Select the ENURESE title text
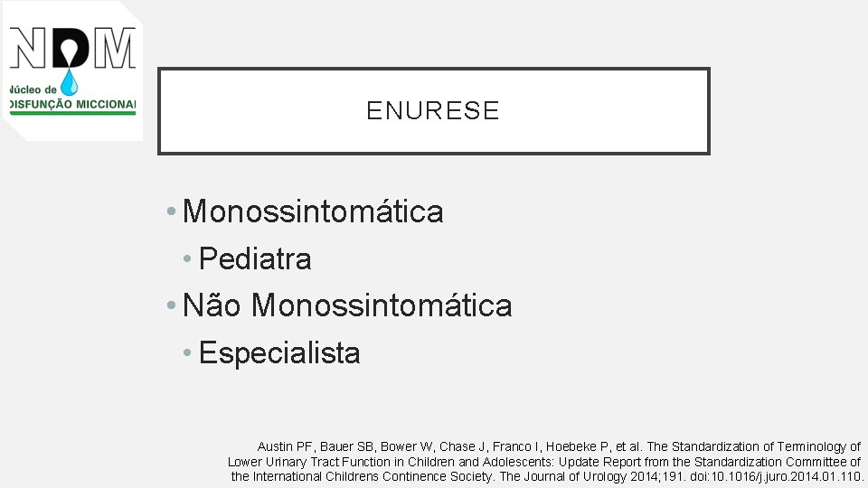The height and width of the screenshot is (488, 868). pyautogui.click(x=433, y=110)
